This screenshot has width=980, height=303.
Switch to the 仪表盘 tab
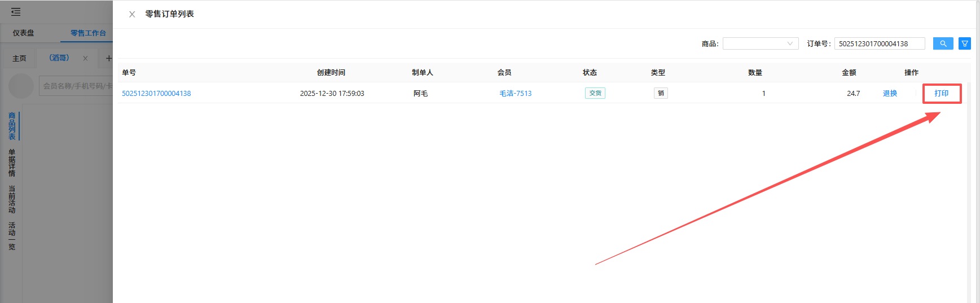coord(24,33)
